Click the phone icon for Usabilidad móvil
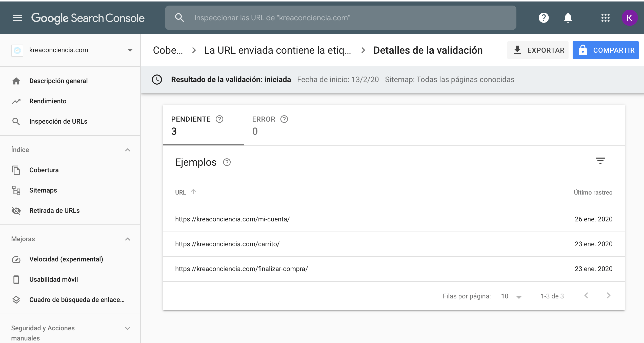 click(x=16, y=279)
